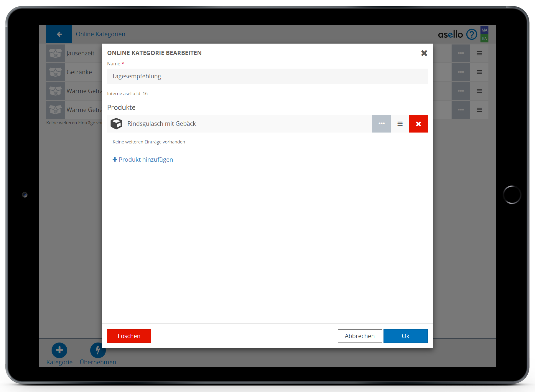Click the Rindsgulasch product box icon
This screenshot has width=535, height=392.
(x=116, y=124)
